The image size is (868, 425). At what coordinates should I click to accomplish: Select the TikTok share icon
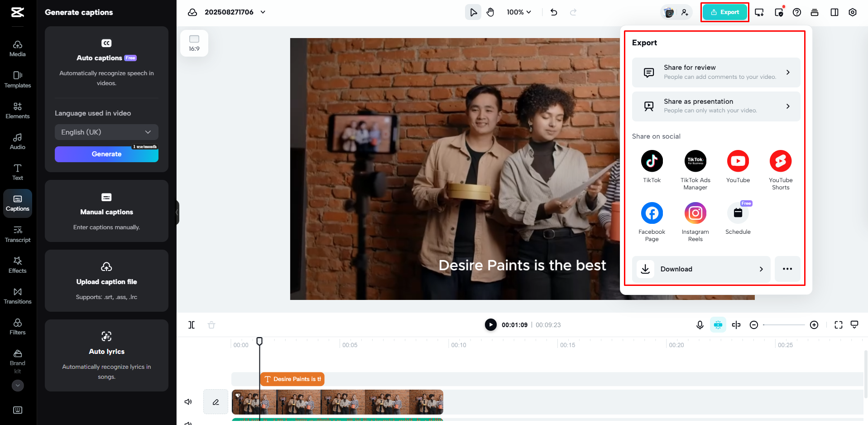coord(652,161)
